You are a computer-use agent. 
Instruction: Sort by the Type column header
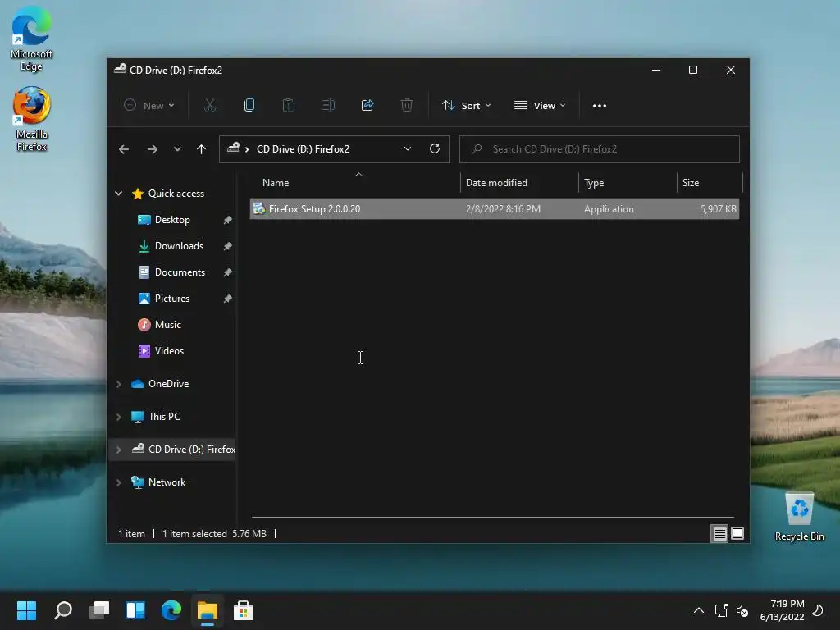pos(628,183)
